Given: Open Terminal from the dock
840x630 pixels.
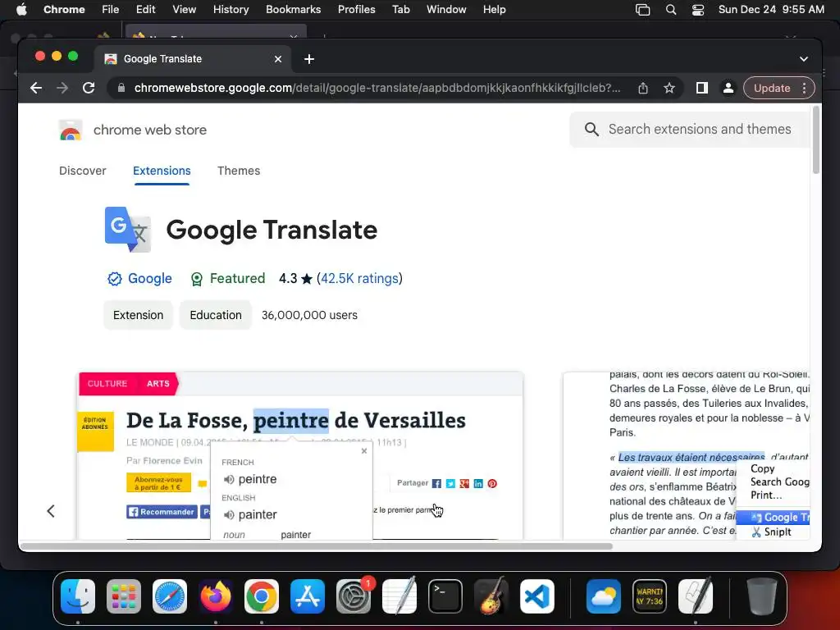Looking at the screenshot, I should pos(445,596).
